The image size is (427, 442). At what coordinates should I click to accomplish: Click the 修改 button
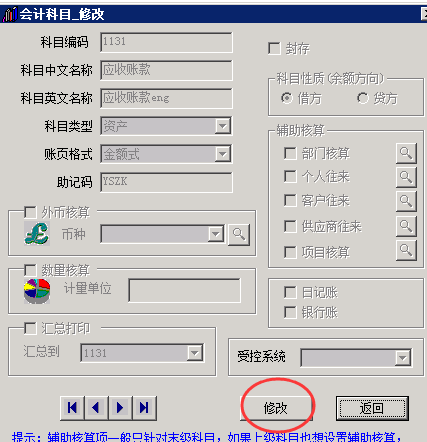click(x=276, y=408)
